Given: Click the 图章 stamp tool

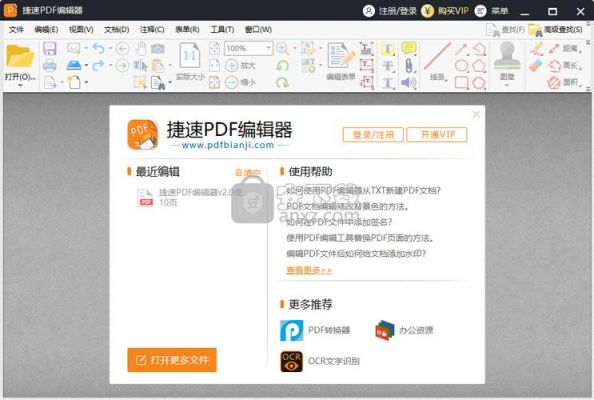Looking at the screenshot, I should pos(507,61).
